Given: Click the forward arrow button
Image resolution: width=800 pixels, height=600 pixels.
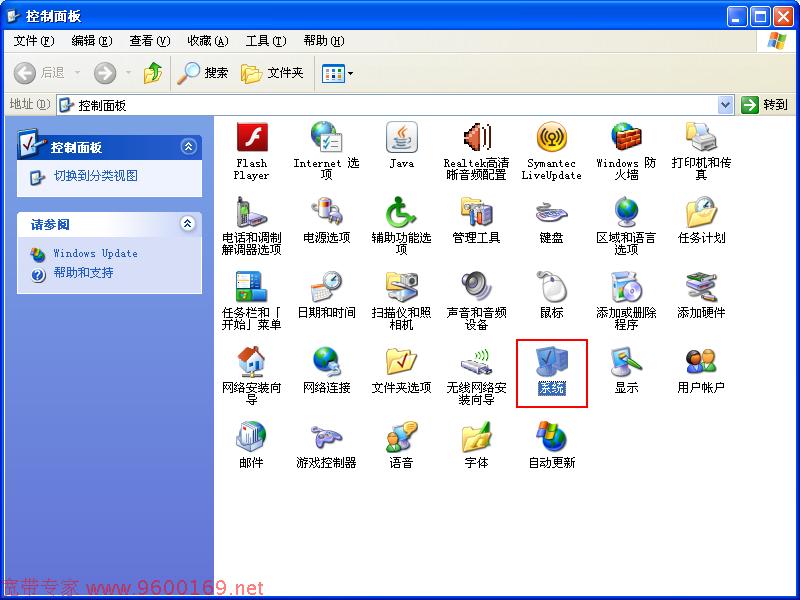Looking at the screenshot, I should point(105,73).
